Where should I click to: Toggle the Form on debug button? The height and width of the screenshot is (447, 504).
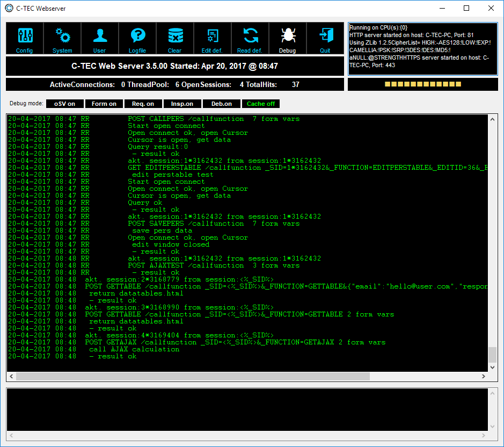tap(104, 104)
